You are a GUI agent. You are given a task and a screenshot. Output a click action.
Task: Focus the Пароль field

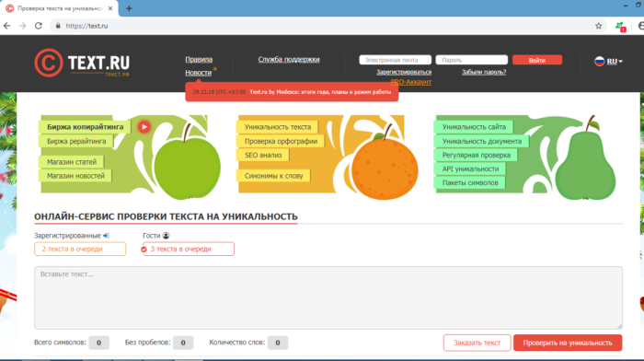click(x=471, y=60)
